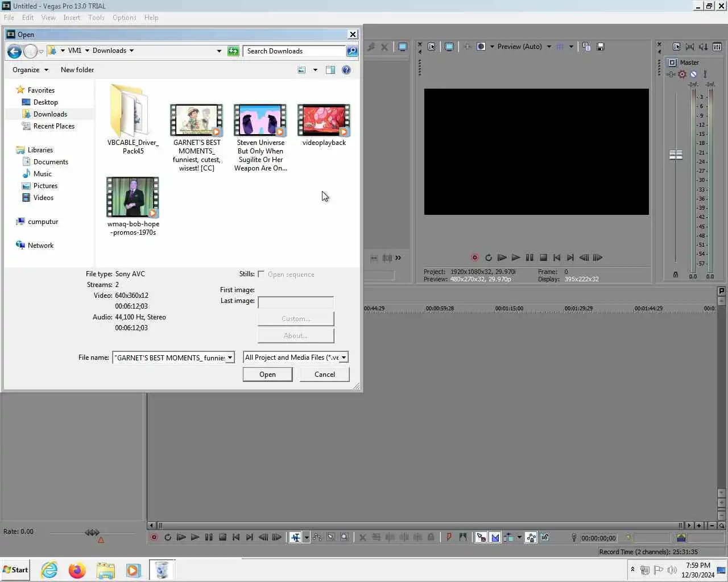This screenshot has height=582, width=728.
Task: Click the Open button in dialog
Action: 268,375
